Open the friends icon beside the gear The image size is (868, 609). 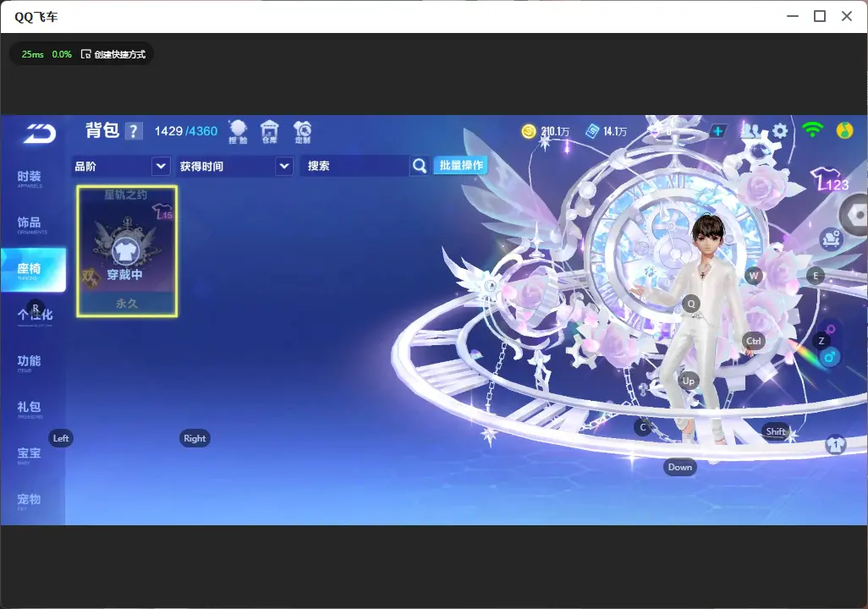click(751, 130)
